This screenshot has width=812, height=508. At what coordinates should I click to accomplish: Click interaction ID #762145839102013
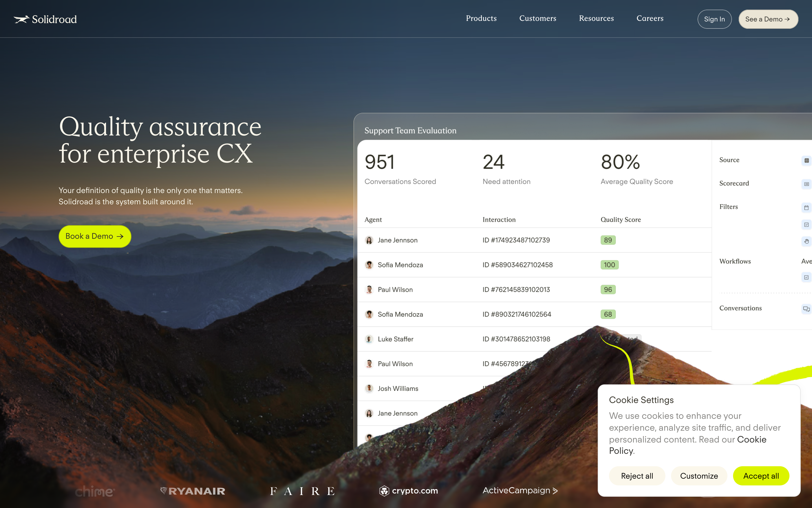tap(516, 290)
